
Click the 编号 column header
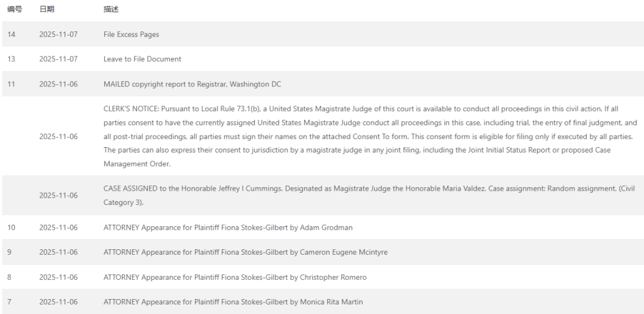click(x=15, y=10)
